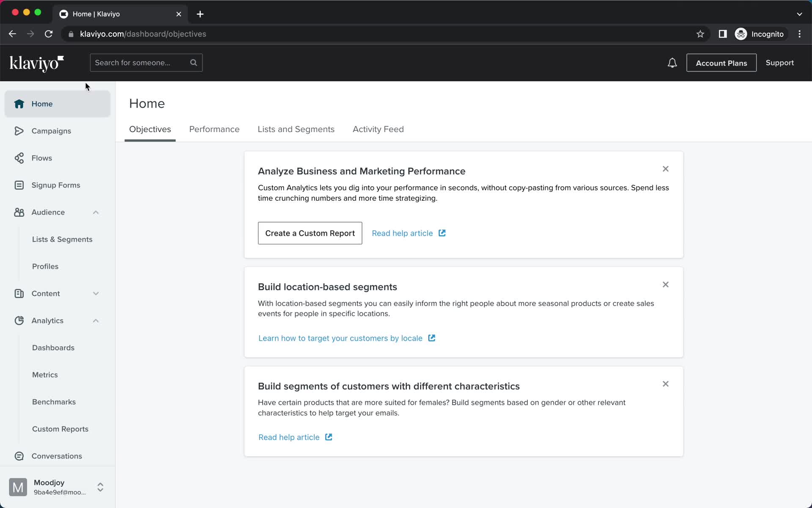The image size is (812, 508).
Task: Switch to the Objectives tab
Action: [150, 129]
